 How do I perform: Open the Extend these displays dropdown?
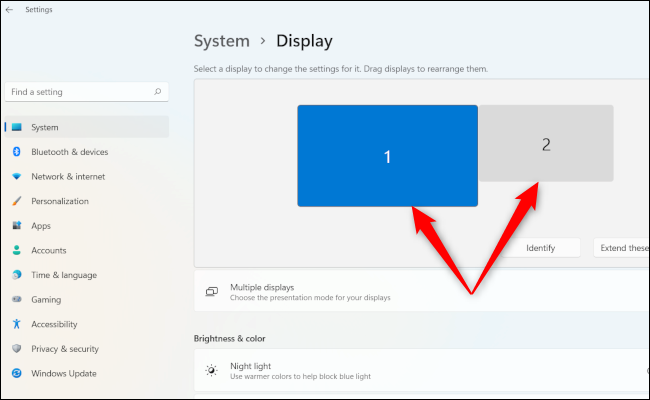pyautogui.click(x=622, y=248)
